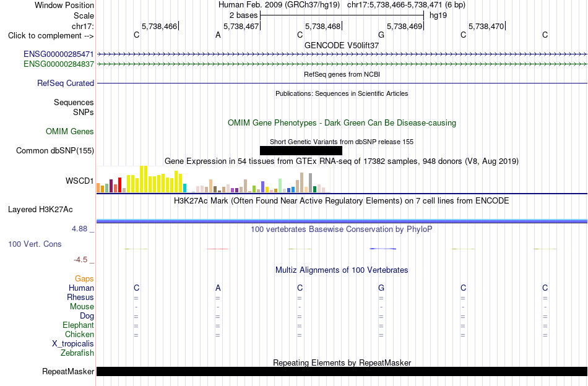The image size is (588, 386).
Task: Select the Dog species label
Action: [x=87, y=316]
